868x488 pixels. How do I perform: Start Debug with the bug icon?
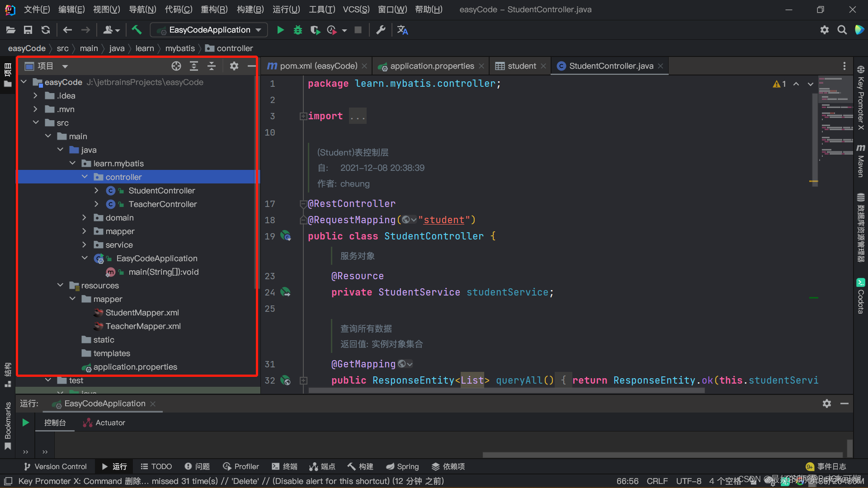[297, 30]
